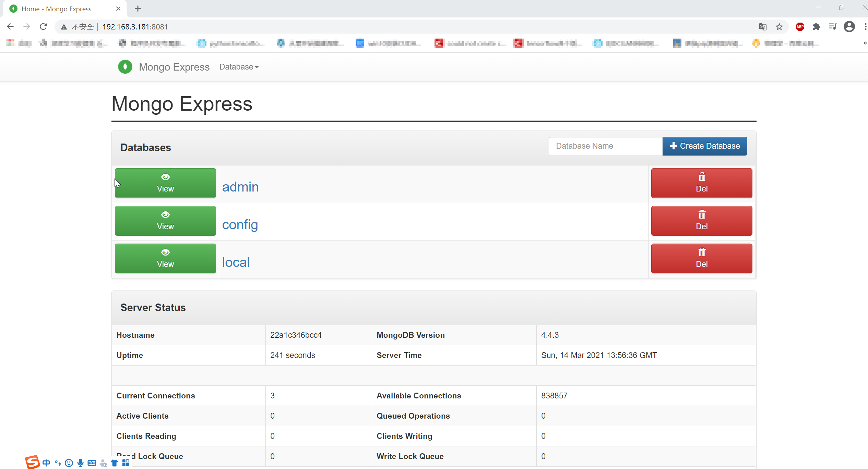Screen dimensions: 868x469
Task: Click the Server Status heading
Action: [153, 308]
